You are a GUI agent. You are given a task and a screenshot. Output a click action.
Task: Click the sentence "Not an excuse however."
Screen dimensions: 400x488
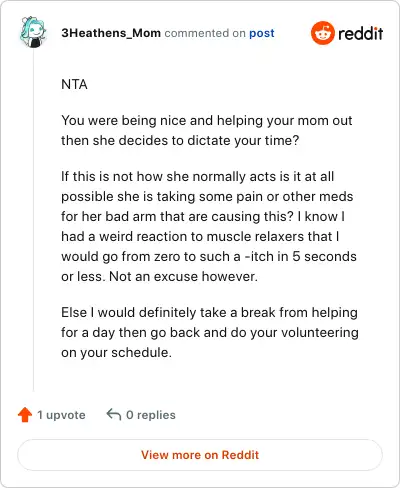tap(183, 276)
